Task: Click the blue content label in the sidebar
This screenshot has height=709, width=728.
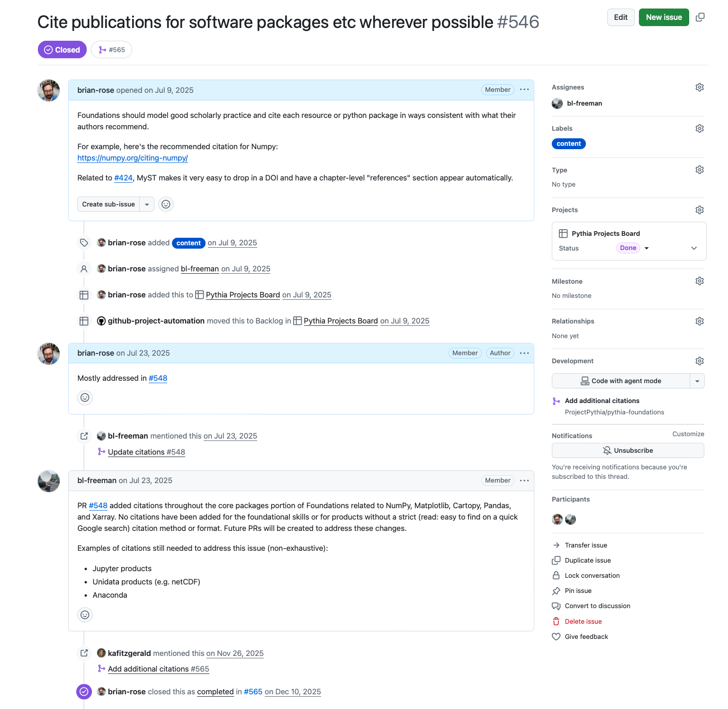Action: coord(568,144)
